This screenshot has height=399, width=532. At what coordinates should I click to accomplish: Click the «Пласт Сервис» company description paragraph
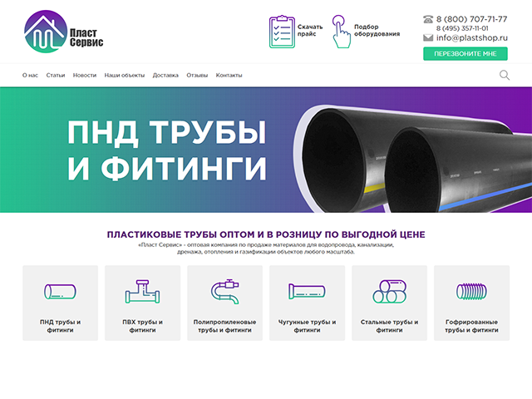(x=266, y=249)
